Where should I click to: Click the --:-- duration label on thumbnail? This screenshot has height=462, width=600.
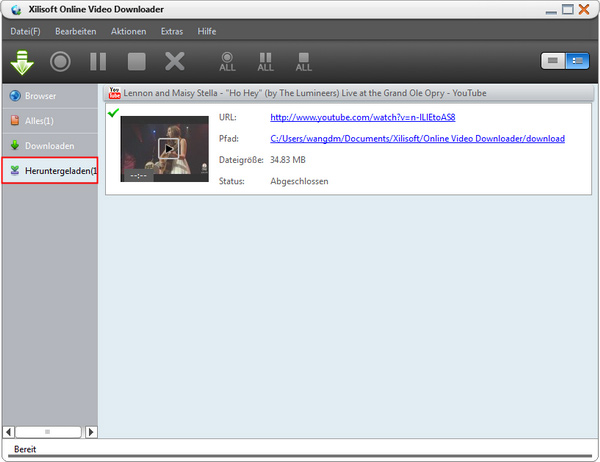coord(139,175)
